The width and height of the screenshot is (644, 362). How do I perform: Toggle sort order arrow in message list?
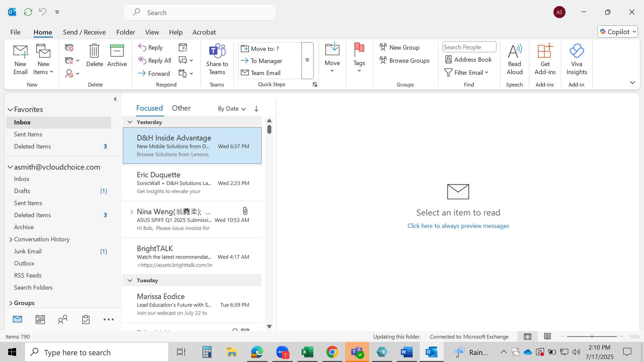coord(256,109)
